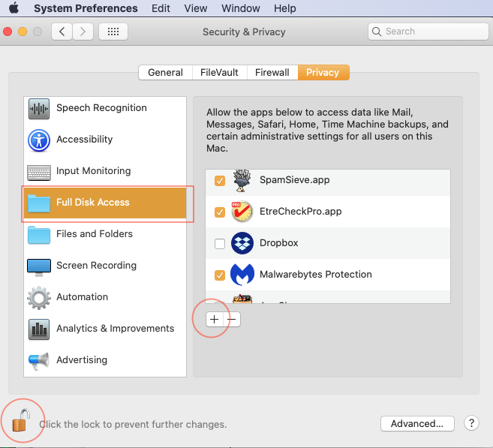
Task: Uncheck the EtreCheckPro.app checkbox
Action: [x=220, y=212]
